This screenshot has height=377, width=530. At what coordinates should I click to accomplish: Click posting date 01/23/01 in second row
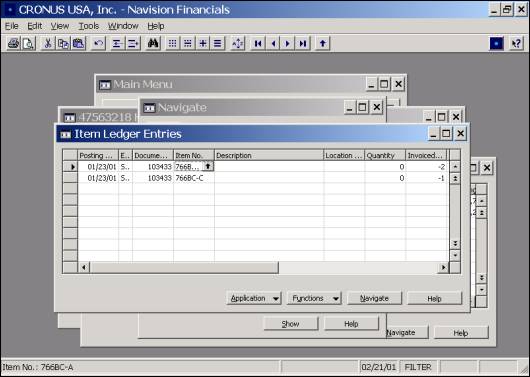click(x=98, y=178)
